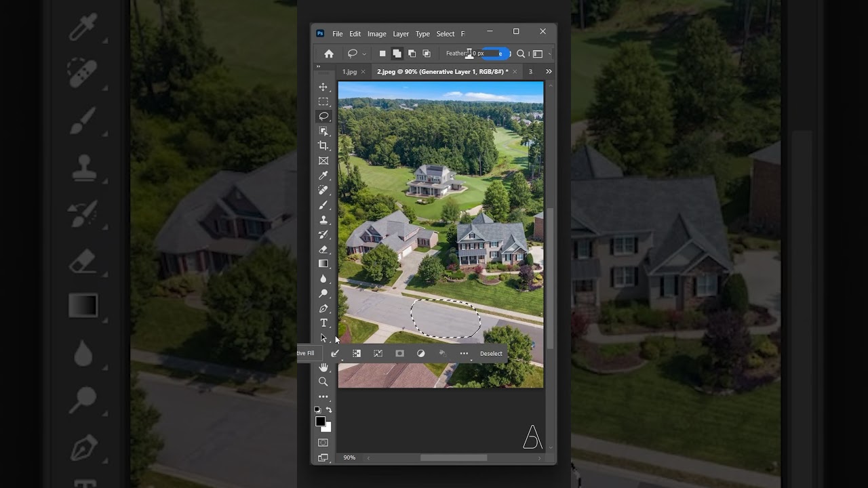Viewport: 868px width, 488px height.
Task: Select the Pen tool
Action: (323, 308)
